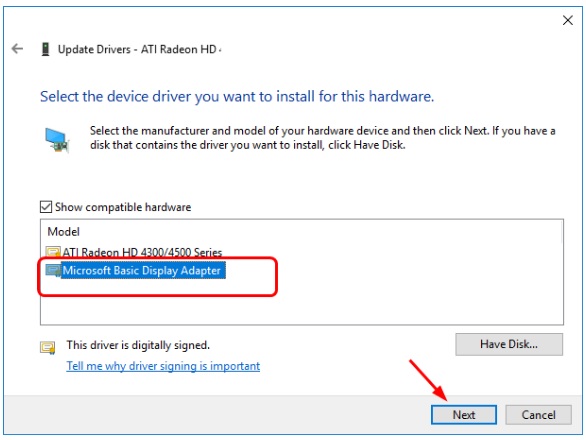
Task: Click the Select the device driver heading
Action: tap(237, 96)
